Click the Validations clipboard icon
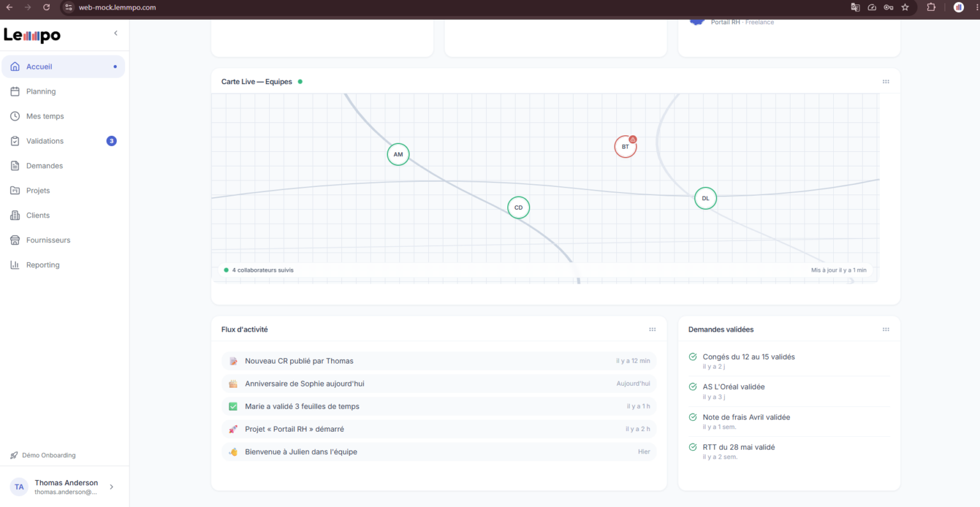The height and width of the screenshot is (507, 980). point(15,141)
